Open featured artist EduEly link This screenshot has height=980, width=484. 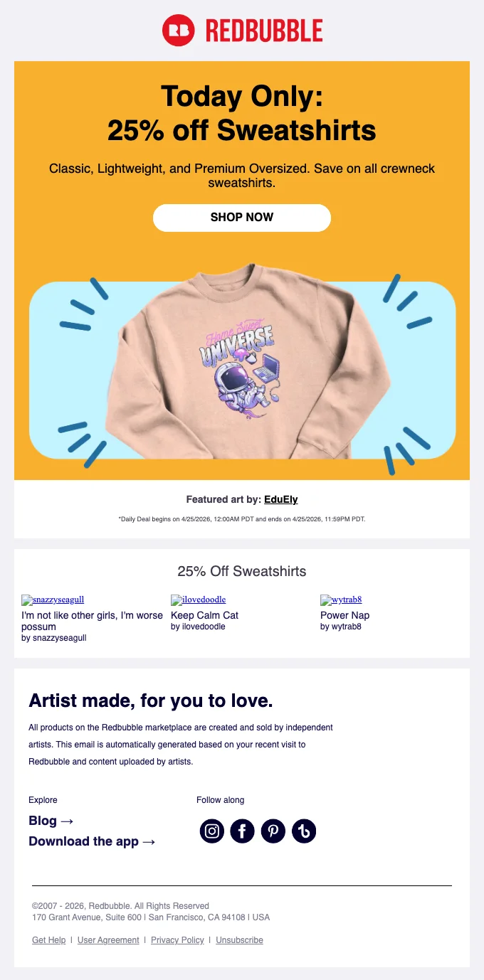click(x=280, y=499)
